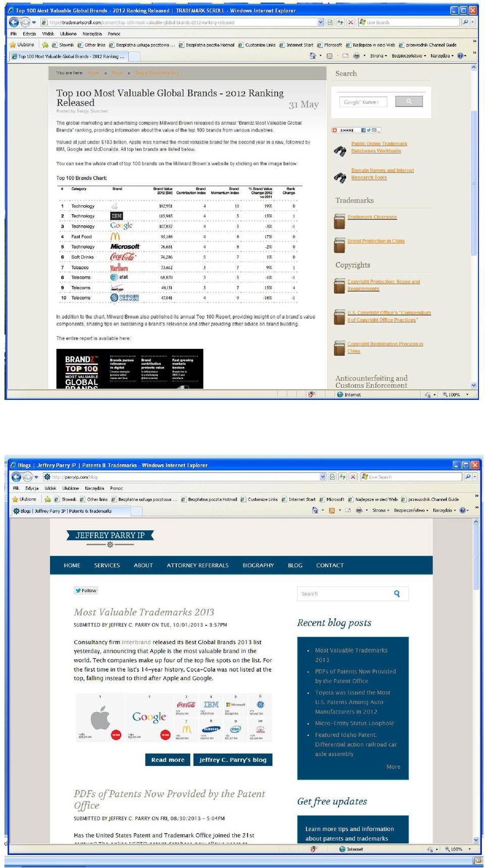
Task: Click orange RSS feed icon in Jeffrey Parry window
Action: click(332, 510)
